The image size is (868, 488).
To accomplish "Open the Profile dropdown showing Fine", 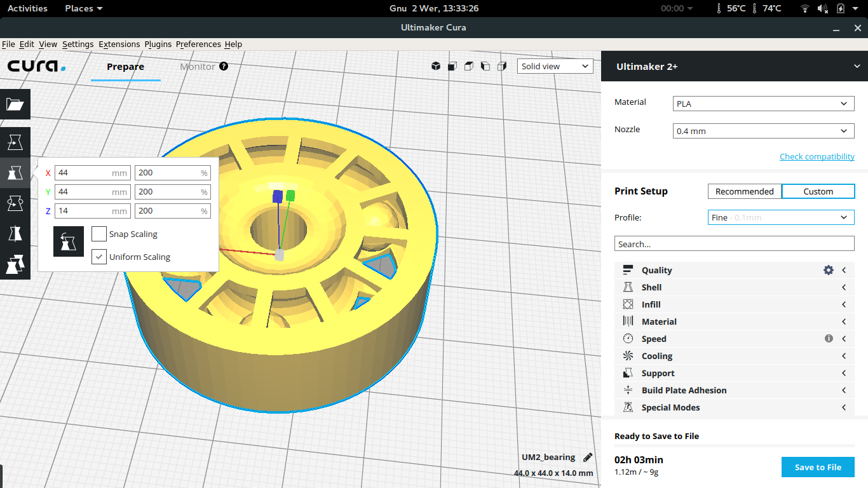I will coord(780,217).
